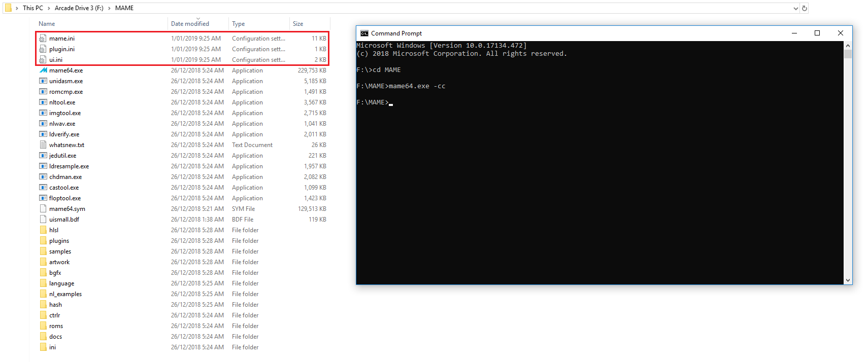Select the language folder name
This screenshot has height=362, width=868.
tap(61, 283)
